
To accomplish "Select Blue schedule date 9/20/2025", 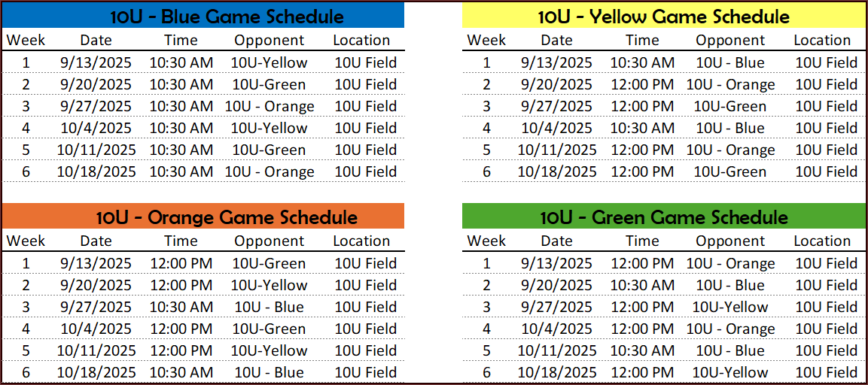I will click(96, 84).
